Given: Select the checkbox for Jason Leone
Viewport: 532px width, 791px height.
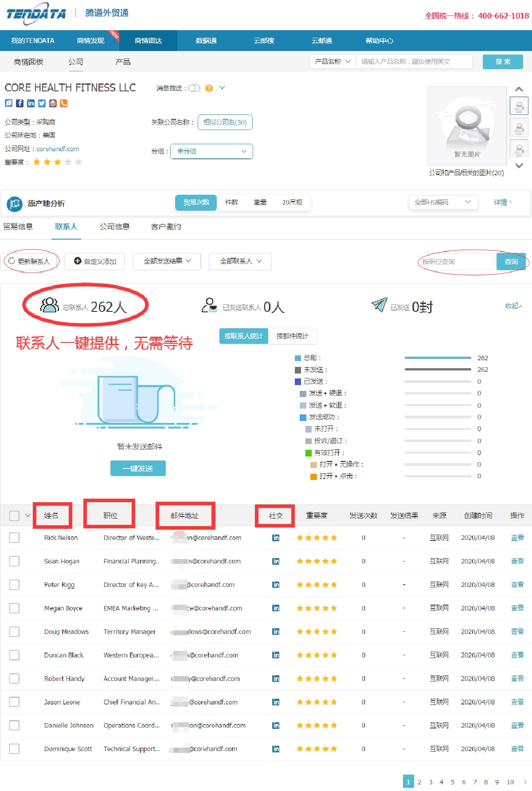Looking at the screenshot, I should [14, 702].
